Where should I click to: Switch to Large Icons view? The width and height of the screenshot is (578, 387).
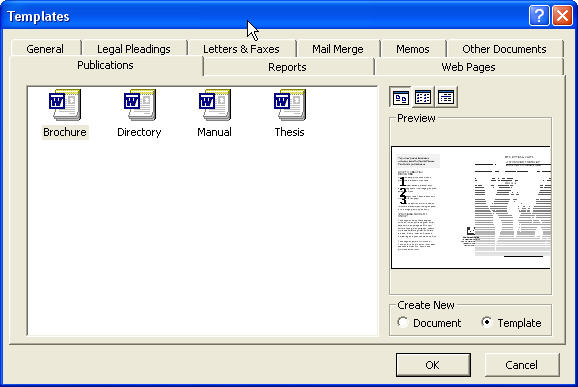[401, 98]
